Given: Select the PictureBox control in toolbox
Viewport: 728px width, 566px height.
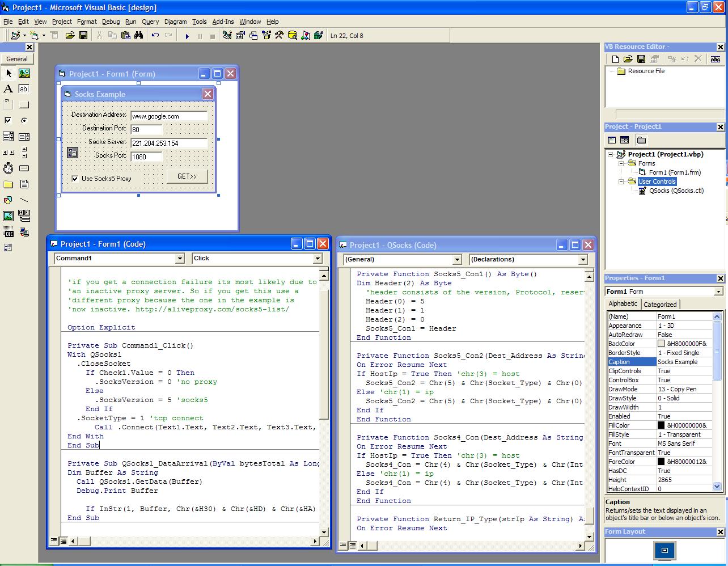Looking at the screenshot, I should pos(24,73).
